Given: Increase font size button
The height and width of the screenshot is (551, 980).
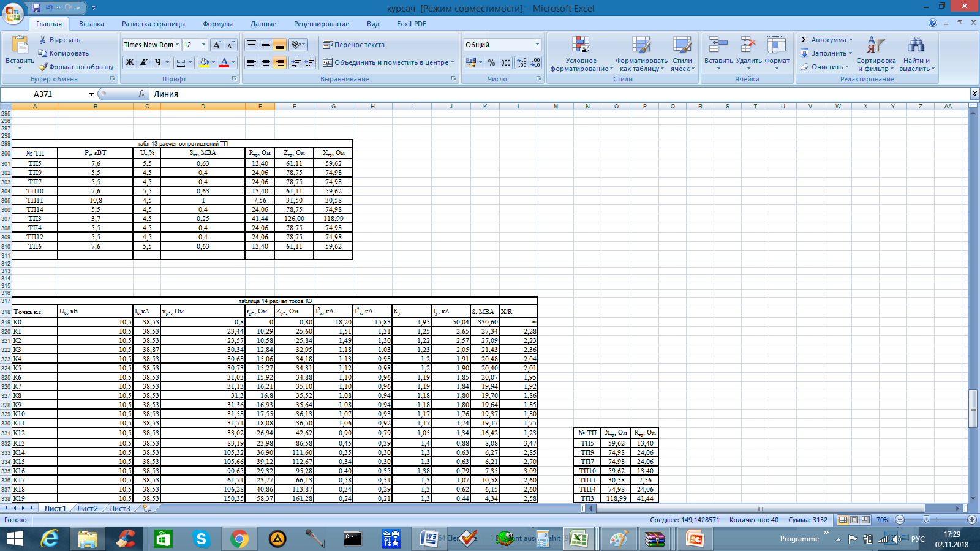Looking at the screenshot, I should point(217,45).
